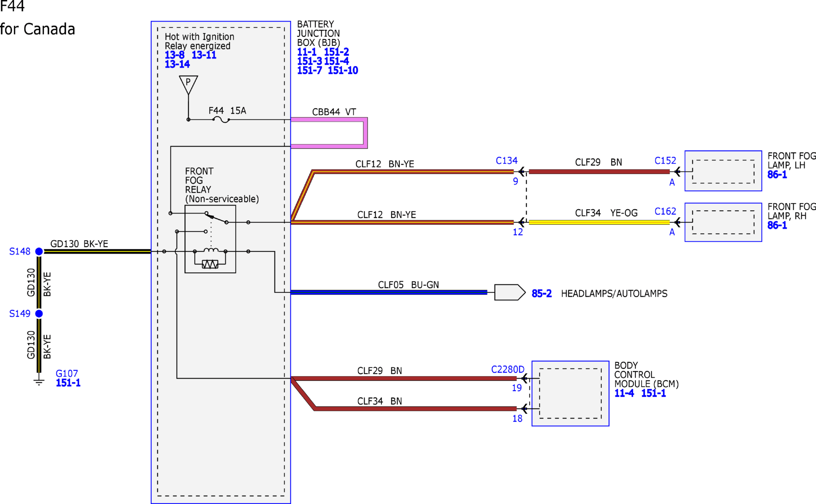Click the yellow CLF34 YE-OG wire
The width and height of the screenshot is (816, 504).
(x=599, y=222)
